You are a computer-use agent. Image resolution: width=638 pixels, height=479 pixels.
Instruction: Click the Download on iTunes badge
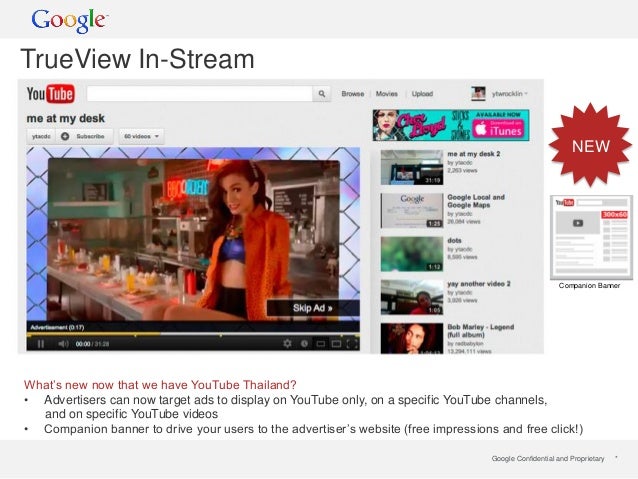[x=499, y=129]
